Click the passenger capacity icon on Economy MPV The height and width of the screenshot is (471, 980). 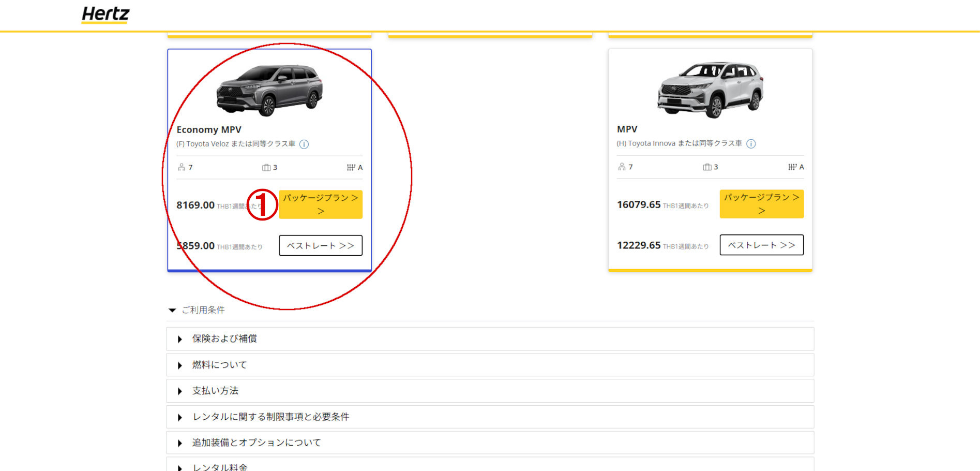coord(182,167)
